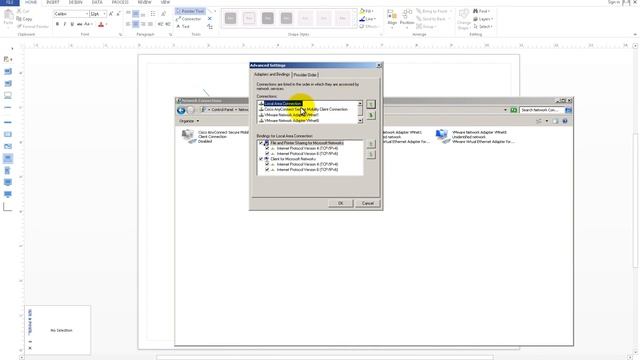Open the font color picker
The image size is (640, 360).
[102, 24]
